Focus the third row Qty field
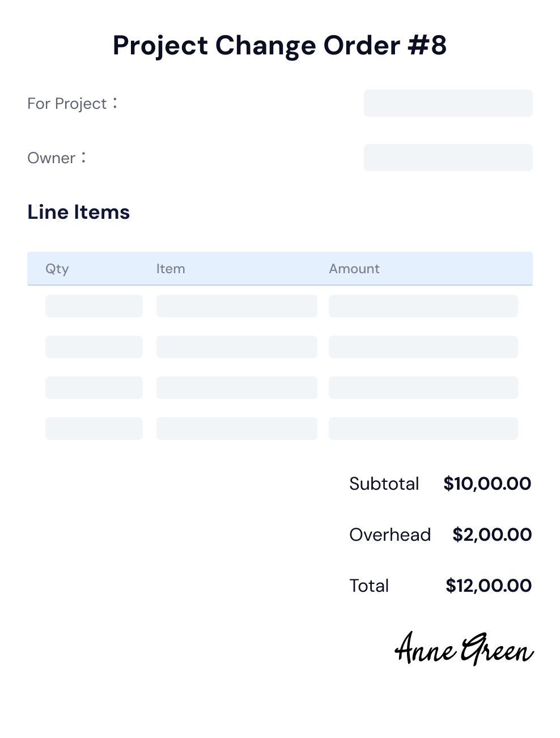The width and height of the screenshot is (560, 738). (x=94, y=388)
